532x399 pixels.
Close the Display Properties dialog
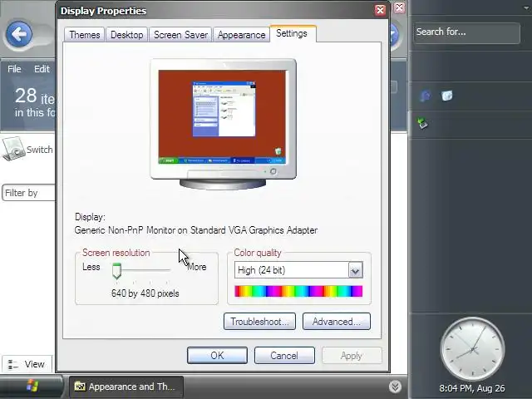[x=380, y=10]
